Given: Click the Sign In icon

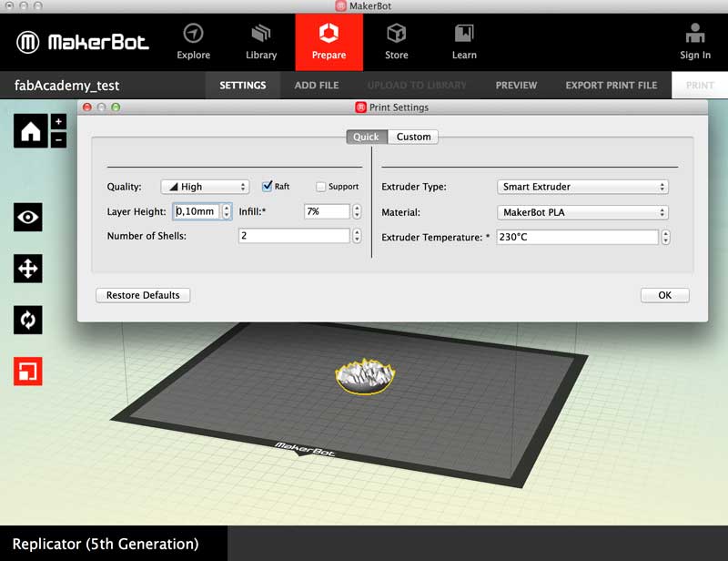Looking at the screenshot, I should click(x=695, y=42).
